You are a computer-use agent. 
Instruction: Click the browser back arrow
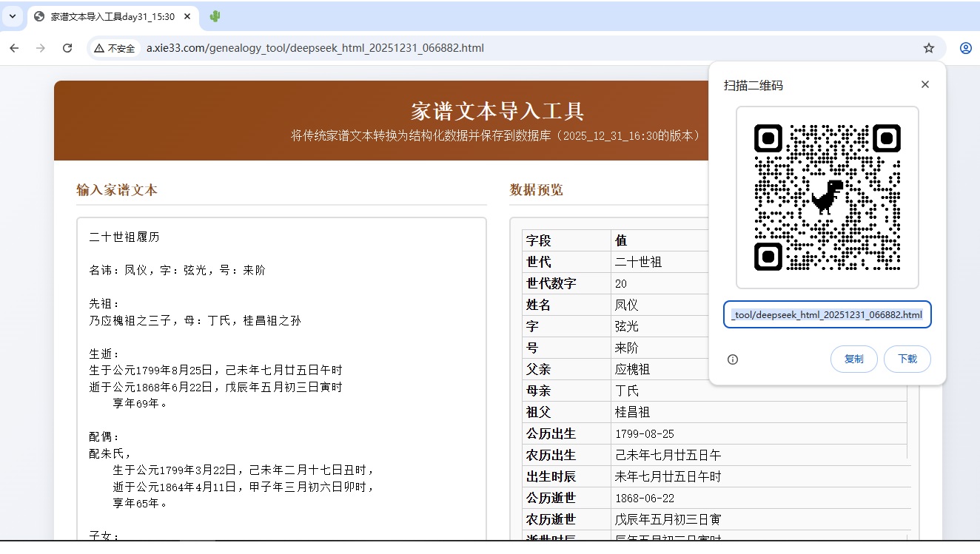pos(14,48)
